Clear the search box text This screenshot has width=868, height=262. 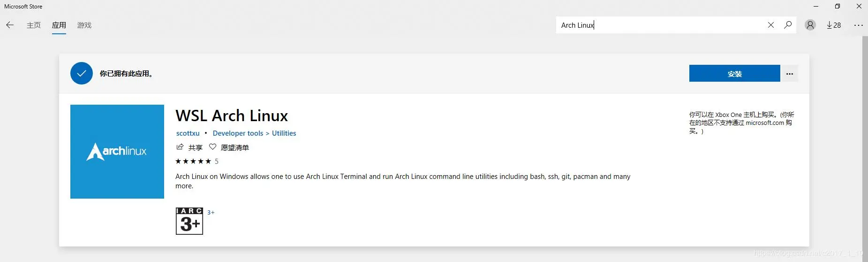pos(771,25)
